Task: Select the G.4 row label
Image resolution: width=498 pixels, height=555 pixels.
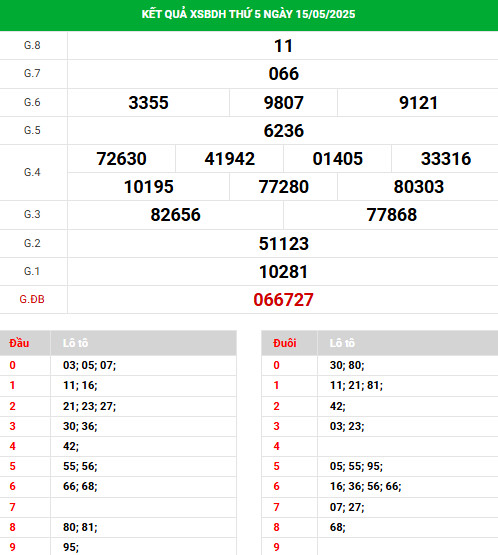Action: tap(32, 172)
